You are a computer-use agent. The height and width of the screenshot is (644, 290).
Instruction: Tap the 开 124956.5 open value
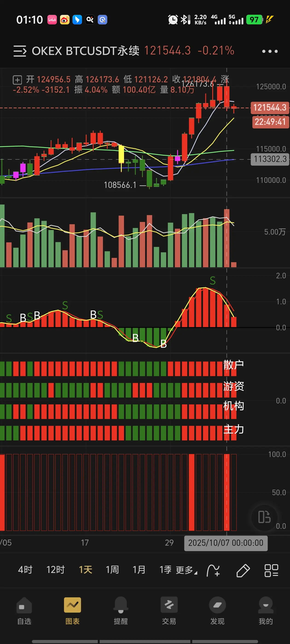point(48,80)
